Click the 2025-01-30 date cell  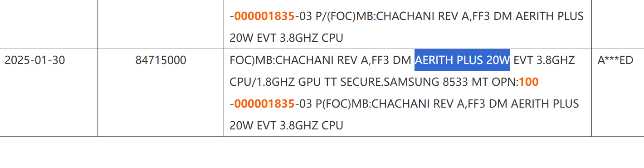point(34,60)
